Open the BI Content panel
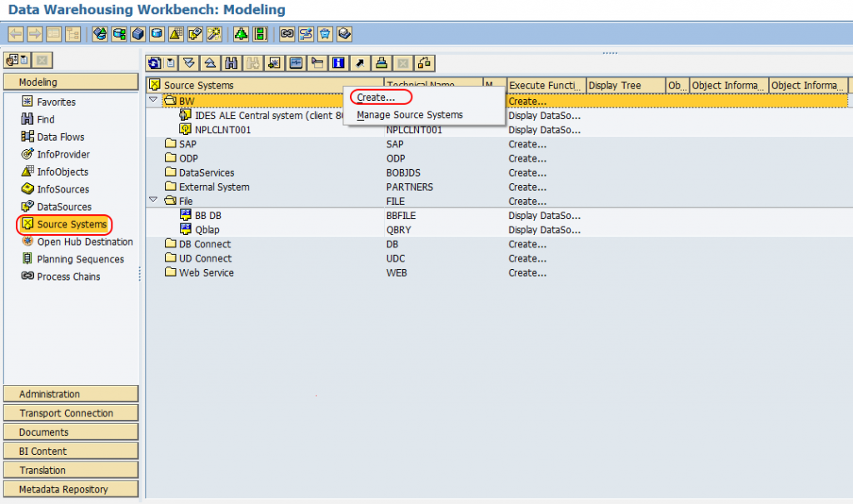The width and height of the screenshot is (853, 504). coord(71,450)
